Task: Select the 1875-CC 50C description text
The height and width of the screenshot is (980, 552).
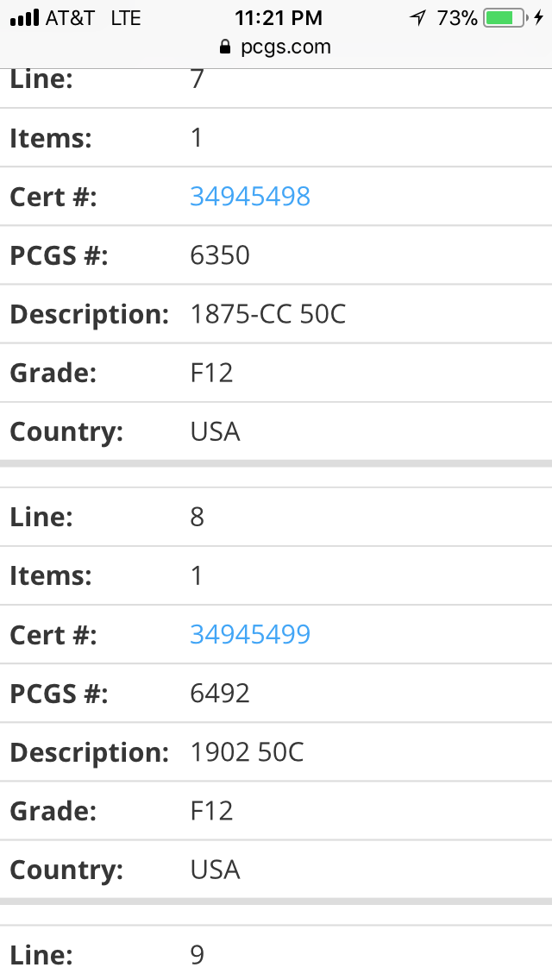Action: click(x=267, y=314)
